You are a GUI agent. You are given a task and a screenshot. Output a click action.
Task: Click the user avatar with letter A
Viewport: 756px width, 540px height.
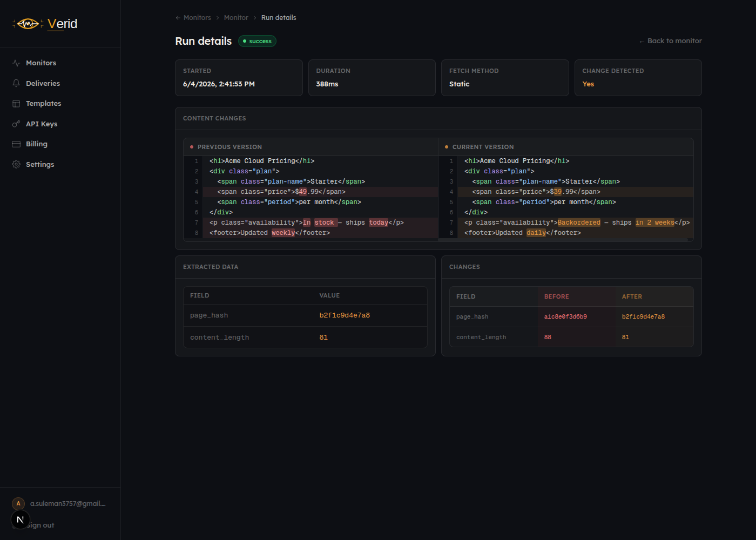tap(18, 503)
